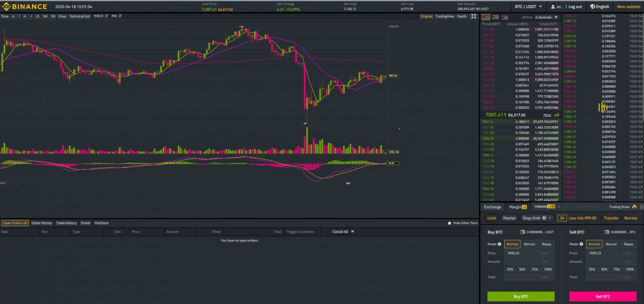
Task: Switch to the Futures x125 tab
Action: point(545,207)
